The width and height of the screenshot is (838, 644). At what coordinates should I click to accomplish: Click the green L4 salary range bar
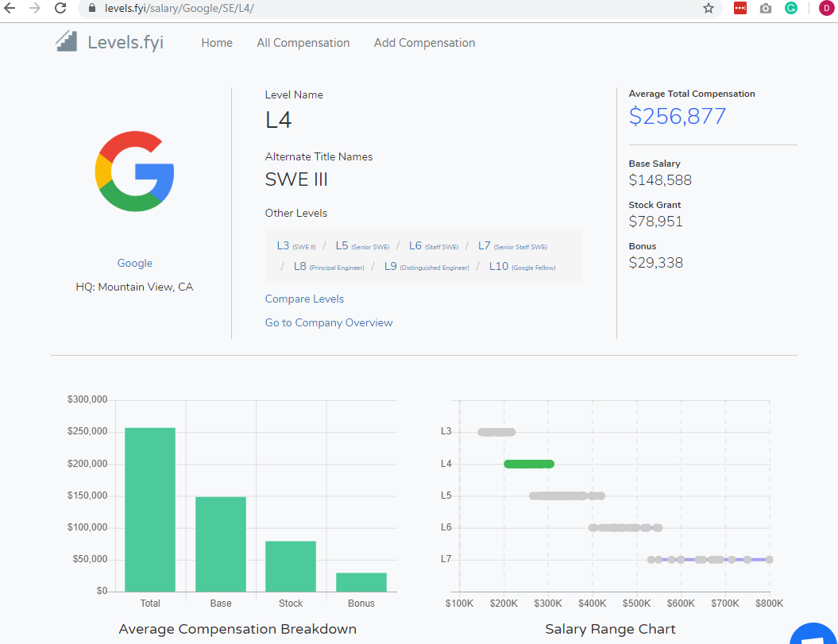[x=529, y=464]
